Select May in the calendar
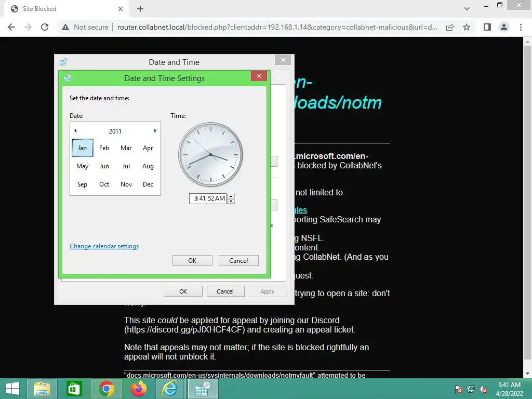 pyautogui.click(x=83, y=166)
